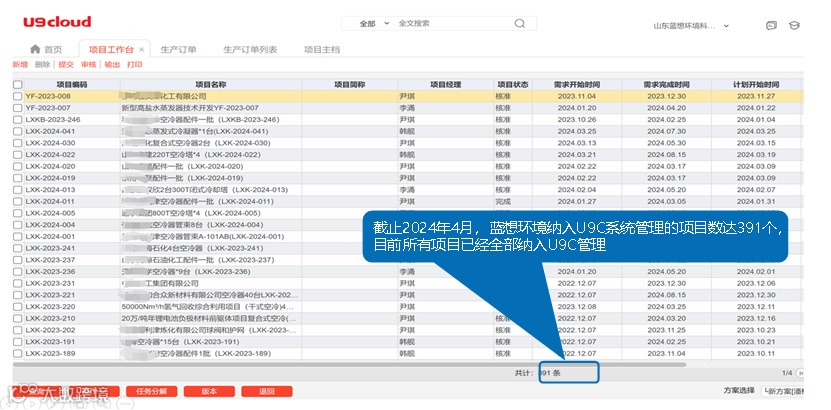
Task: Click the 项目经理 column header
Action: pyautogui.click(x=445, y=85)
